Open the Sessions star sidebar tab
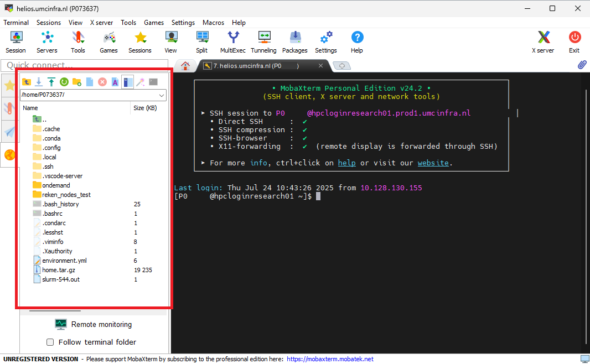 coord(9,85)
